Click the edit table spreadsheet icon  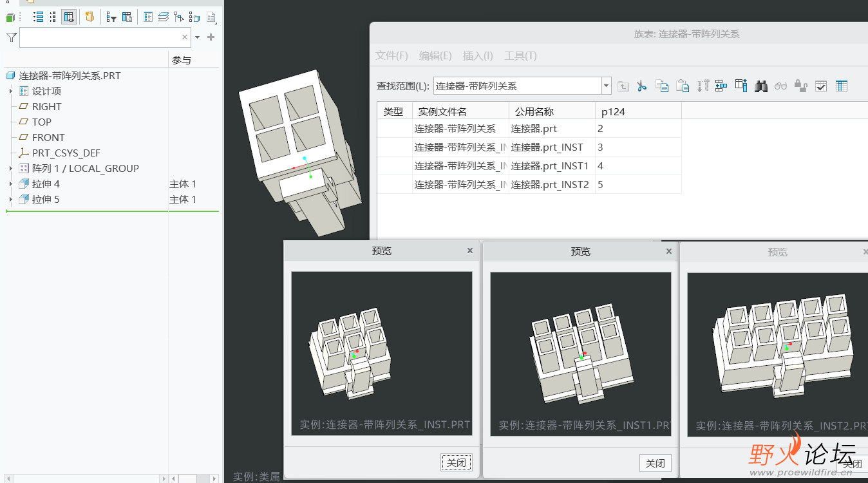[842, 86]
